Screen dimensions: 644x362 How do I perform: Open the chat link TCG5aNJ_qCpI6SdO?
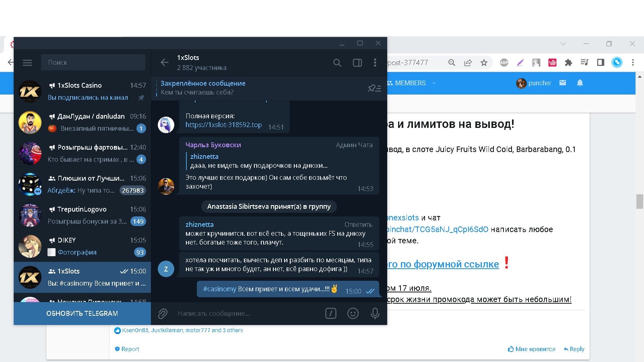click(x=438, y=229)
